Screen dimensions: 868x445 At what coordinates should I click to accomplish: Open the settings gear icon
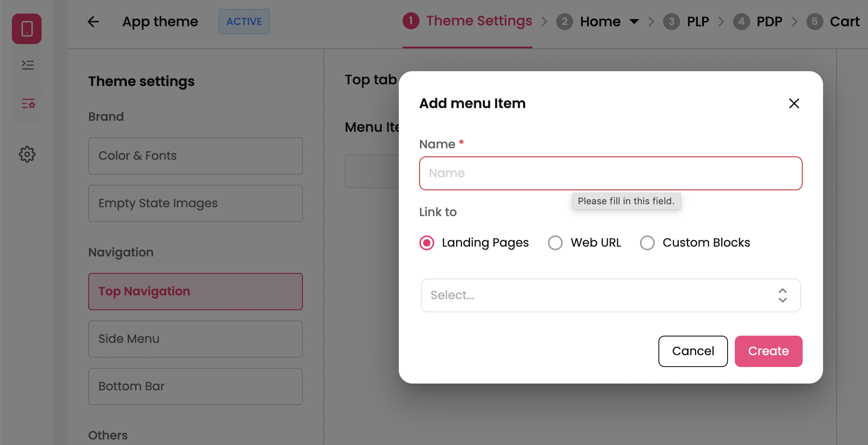[x=27, y=154]
